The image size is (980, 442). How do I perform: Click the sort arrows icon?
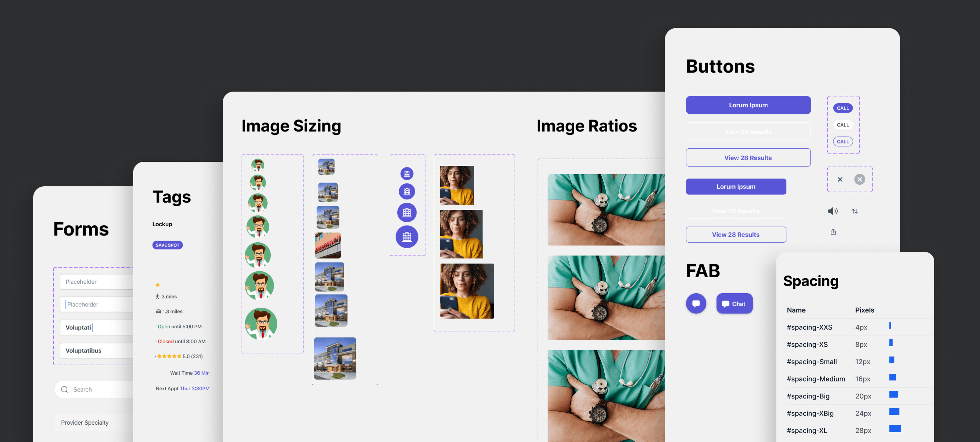pyautogui.click(x=855, y=211)
